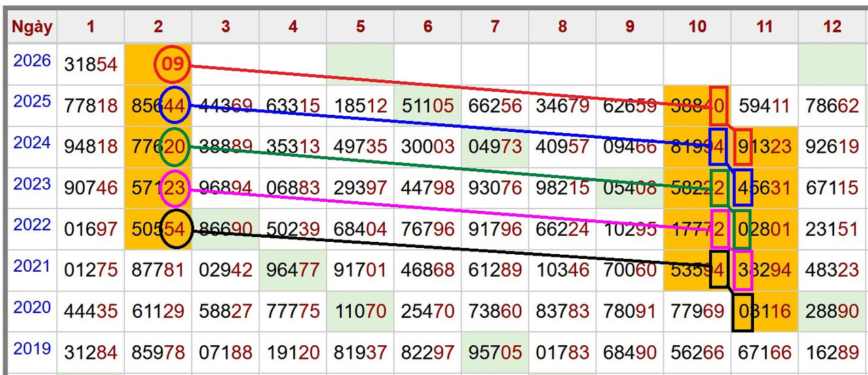Click the green-shaded cell 11070

[x=360, y=312]
